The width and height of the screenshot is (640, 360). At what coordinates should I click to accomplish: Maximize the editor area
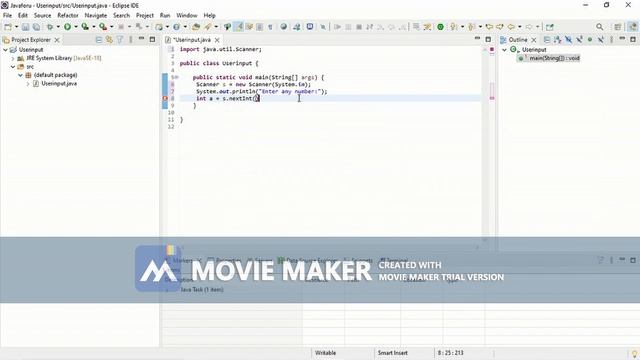point(488,40)
